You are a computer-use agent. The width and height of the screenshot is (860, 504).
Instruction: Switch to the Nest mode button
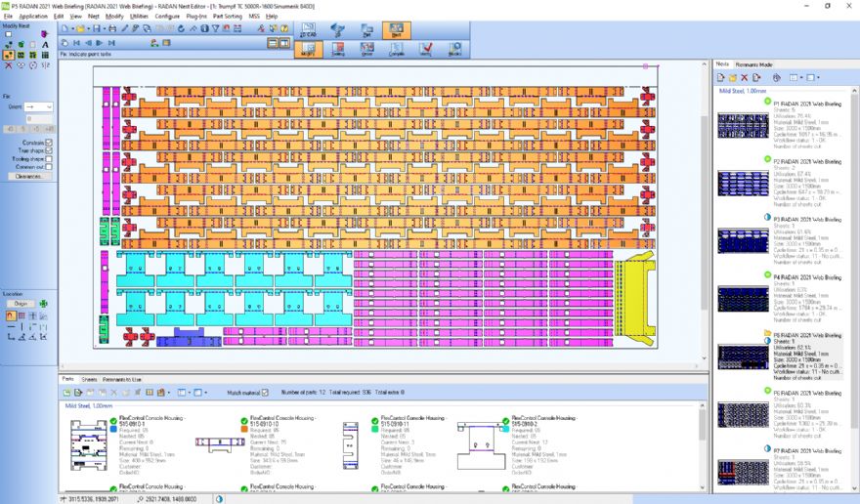coord(396,29)
